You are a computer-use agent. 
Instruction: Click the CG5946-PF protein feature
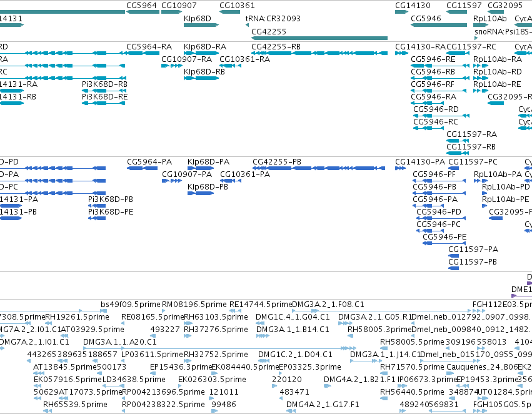pyautogui.click(x=439, y=181)
